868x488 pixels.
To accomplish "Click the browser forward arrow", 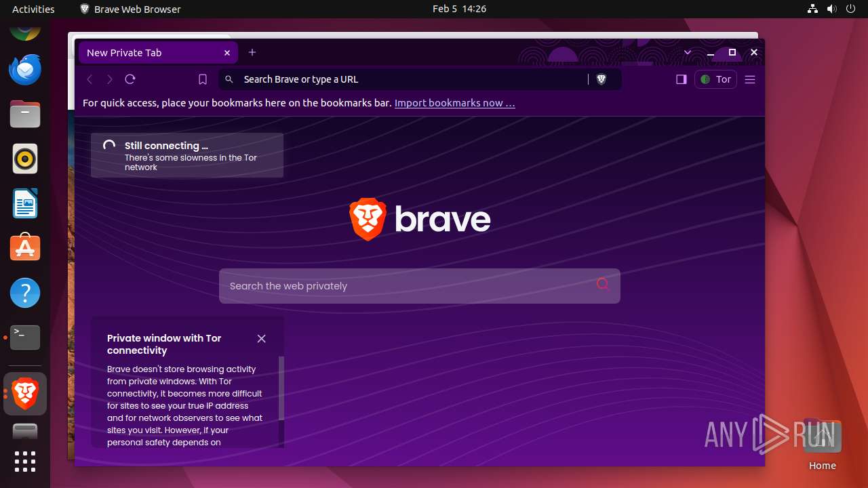I will coord(110,79).
